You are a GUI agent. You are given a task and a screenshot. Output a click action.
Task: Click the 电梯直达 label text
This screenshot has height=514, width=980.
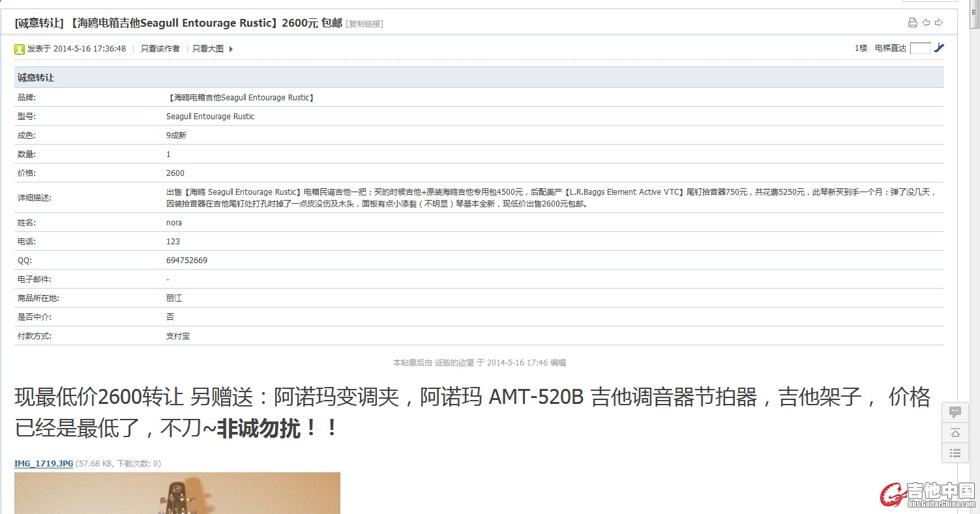coord(891,48)
